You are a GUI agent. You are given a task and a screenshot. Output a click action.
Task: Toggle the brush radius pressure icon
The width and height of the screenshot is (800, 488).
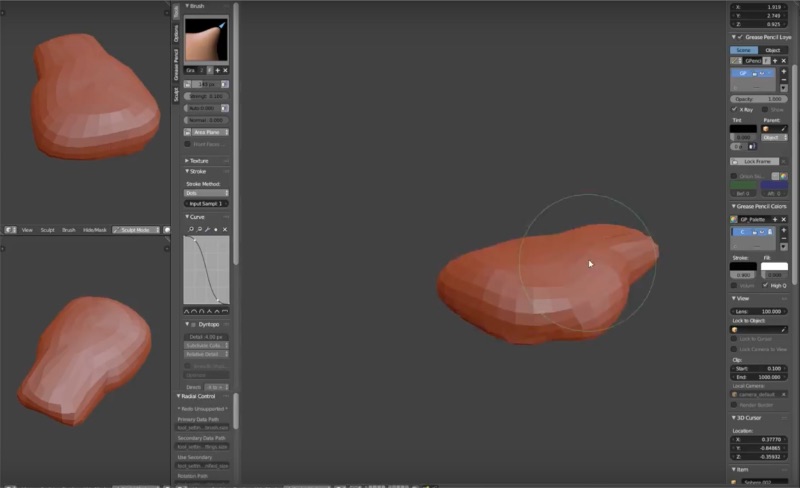[x=224, y=84]
